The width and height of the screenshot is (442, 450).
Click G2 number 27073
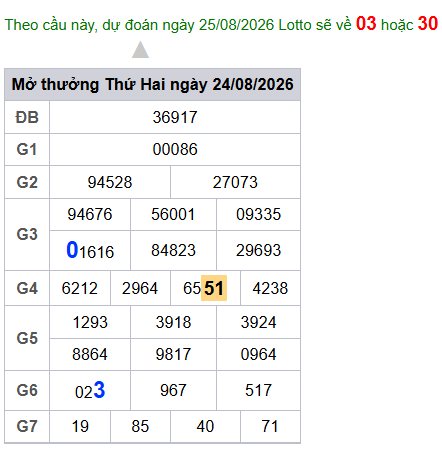click(235, 182)
